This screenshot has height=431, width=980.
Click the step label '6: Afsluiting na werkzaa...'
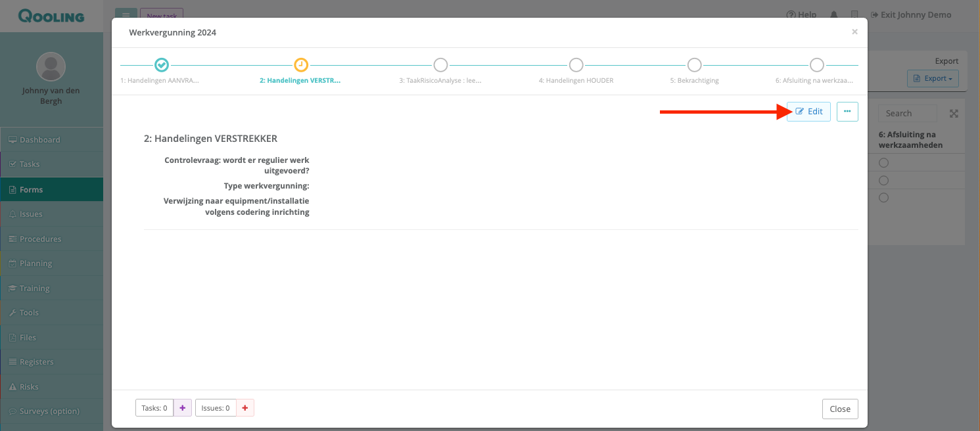[x=814, y=80]
